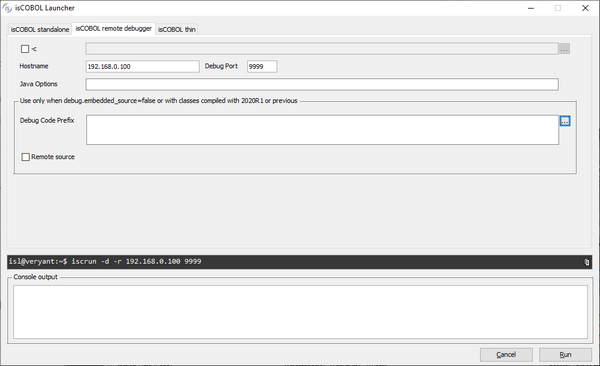Place cursor in the Java Options field
Screen dimensions: 600x366
pyautogui.click(x=322, y=84)
